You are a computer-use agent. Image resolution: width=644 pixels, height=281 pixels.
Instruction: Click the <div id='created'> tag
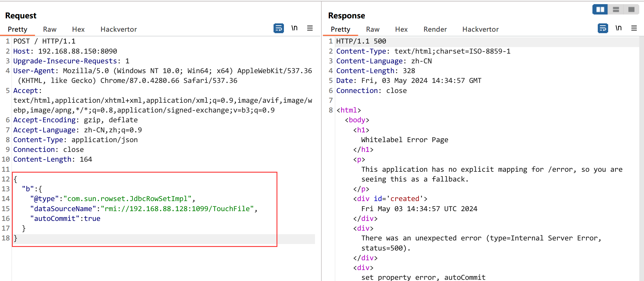[x=390, y=199]
